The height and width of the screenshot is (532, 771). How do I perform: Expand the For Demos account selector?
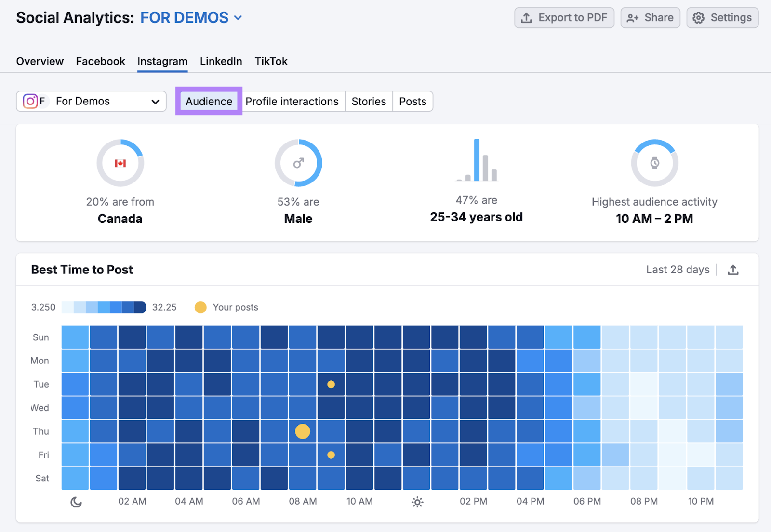click(92, 101)
